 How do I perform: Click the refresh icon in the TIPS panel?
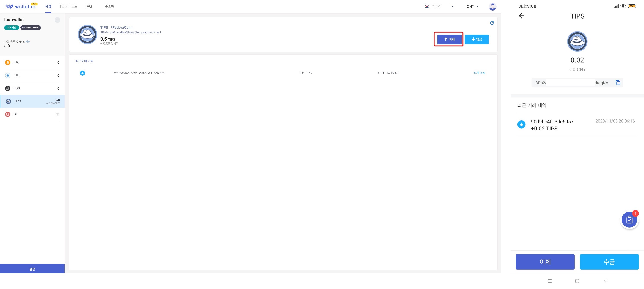point(492,23)
